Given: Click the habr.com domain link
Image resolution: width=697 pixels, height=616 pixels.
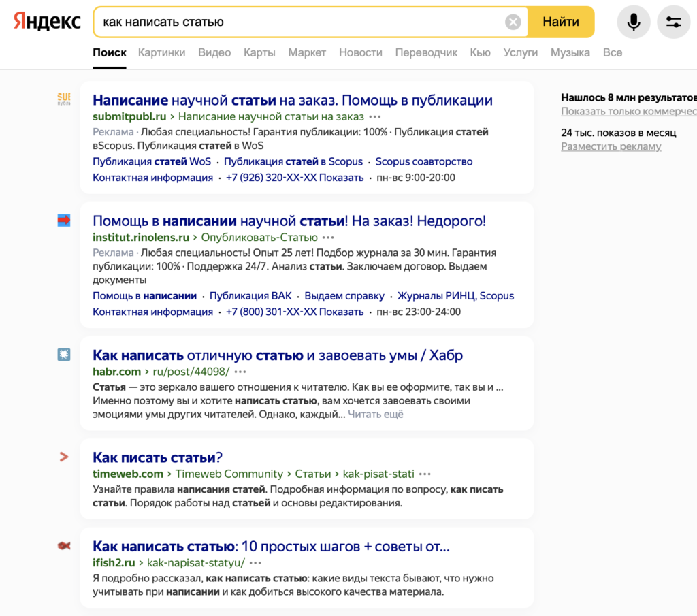Looking at the screenshot, I should pyautogui.click(x=116, y=372).
